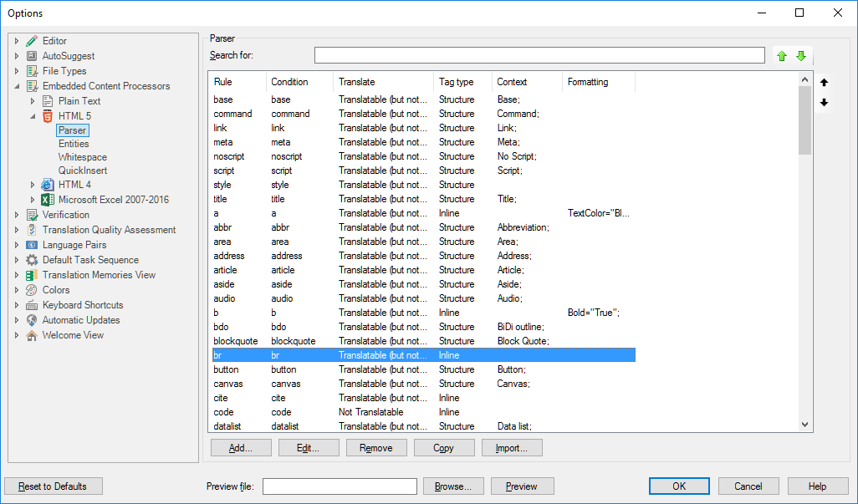This screenshot has width=858, height=504.
Task: Click the Cancel button
Action: (x=748, y=486)
